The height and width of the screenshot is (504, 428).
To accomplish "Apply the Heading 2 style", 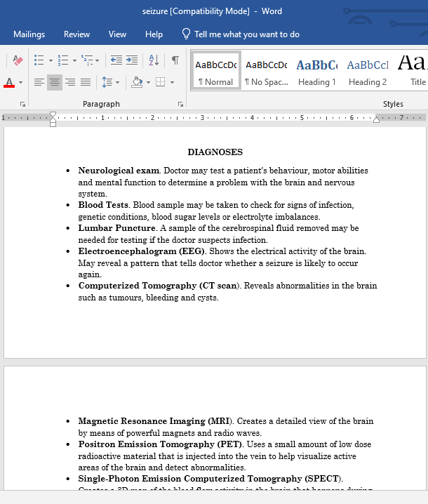I will click(x=368, y=70).
